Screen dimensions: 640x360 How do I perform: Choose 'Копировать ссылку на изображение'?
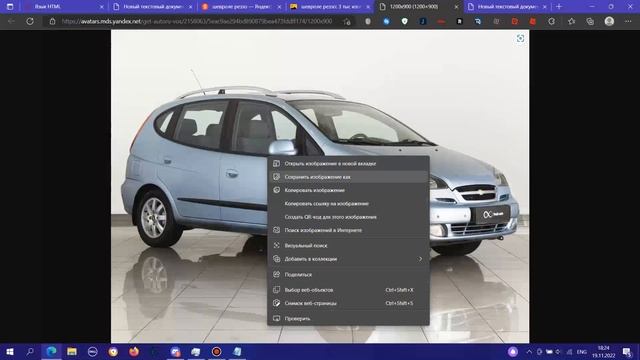click(x=348, y=204)
